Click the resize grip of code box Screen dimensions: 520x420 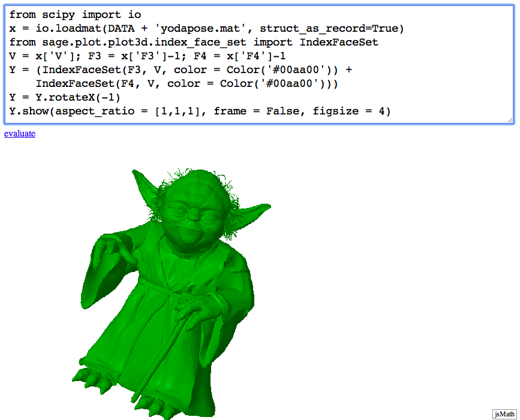(x=510, y=120)
